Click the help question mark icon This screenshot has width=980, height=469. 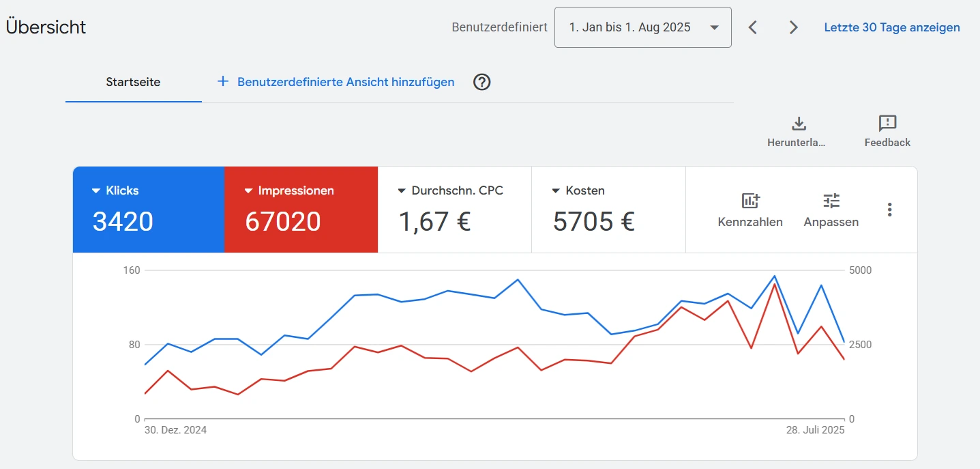click(x=481, y=82)
